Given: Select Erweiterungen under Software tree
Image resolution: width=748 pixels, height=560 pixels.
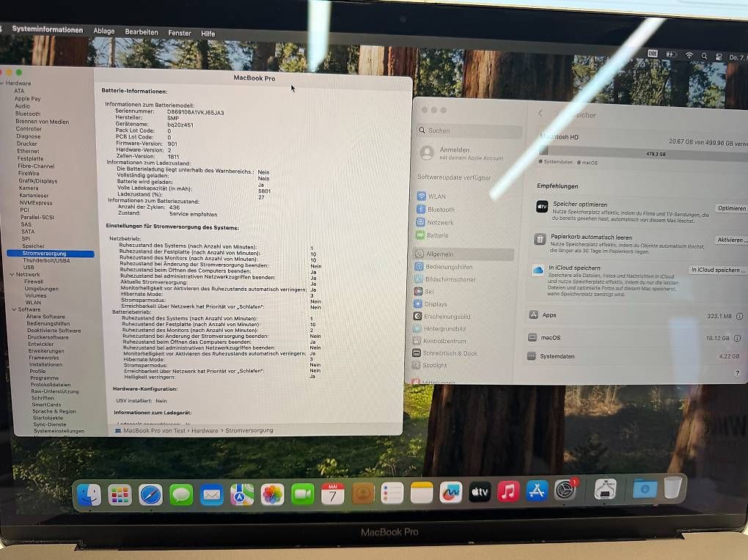Looking at the screenshot, I should (x=46, y=350).
